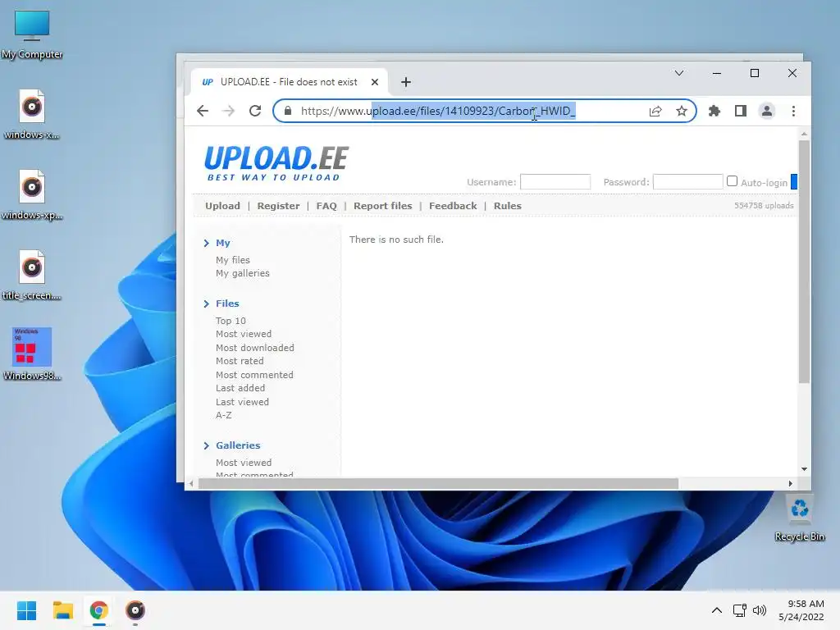This screenshot has height=630, width=840.
Task: Open the Last added link
Action: pyautogui.click(x=240, y=388)
